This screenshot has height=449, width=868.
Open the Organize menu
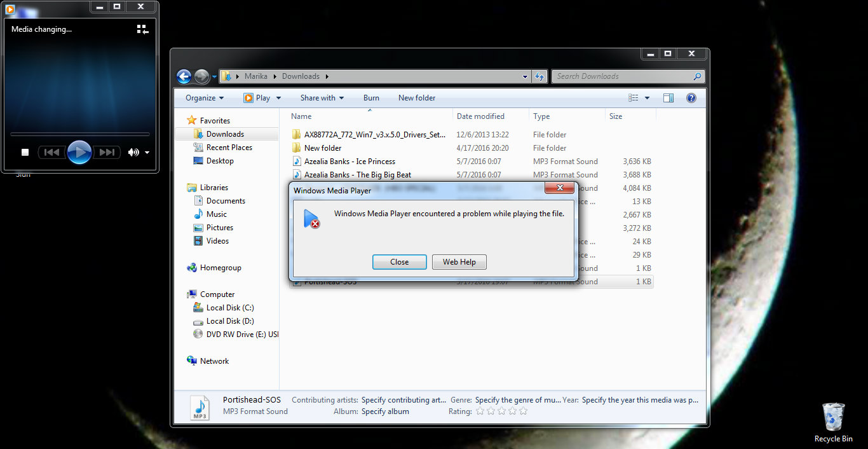point(205,98)
